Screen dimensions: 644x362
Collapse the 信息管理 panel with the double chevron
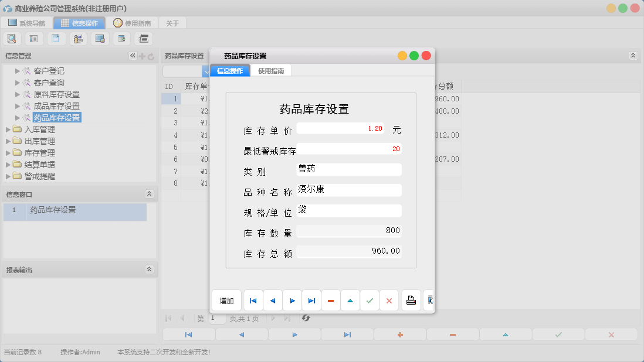tap(133, 57)
